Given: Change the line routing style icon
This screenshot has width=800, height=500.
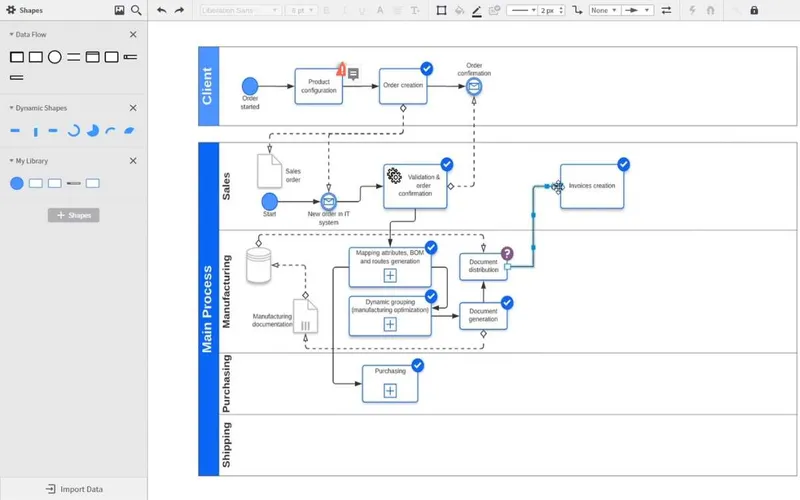Looking at the screenshot, I should pos(577,10).
